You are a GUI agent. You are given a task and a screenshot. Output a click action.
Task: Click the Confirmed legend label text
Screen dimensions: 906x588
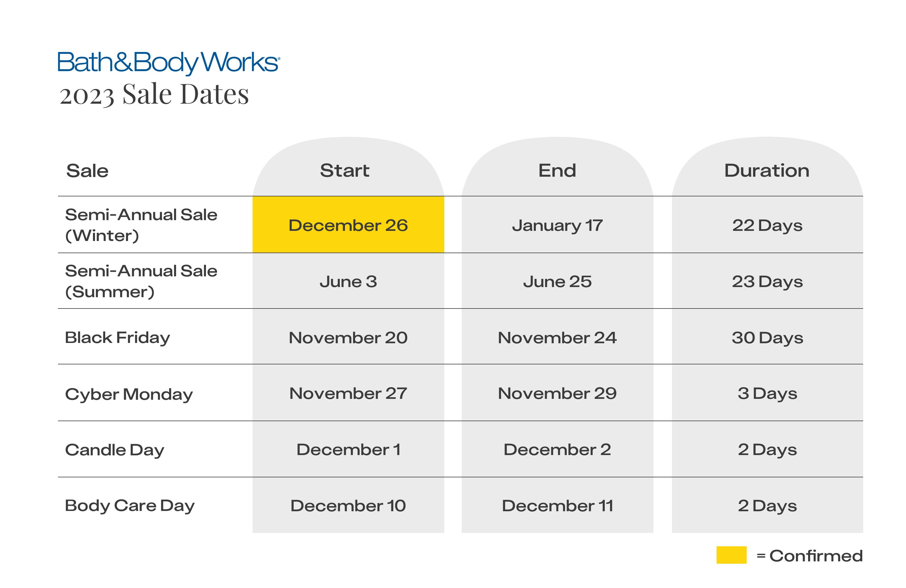[815, 556]
